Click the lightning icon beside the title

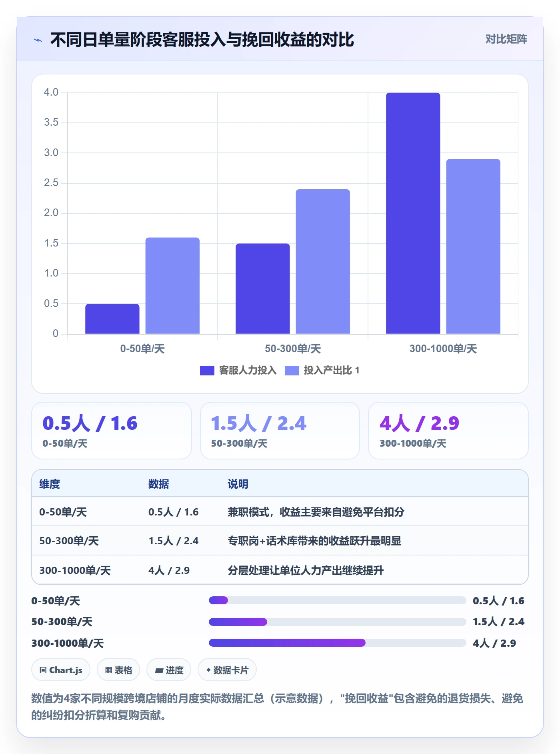point(38,40)
